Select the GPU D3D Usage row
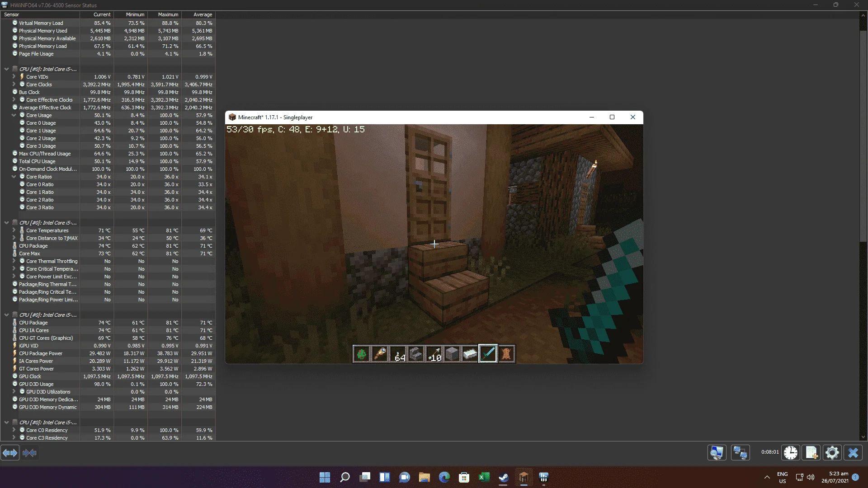 (x=108, y=384)
